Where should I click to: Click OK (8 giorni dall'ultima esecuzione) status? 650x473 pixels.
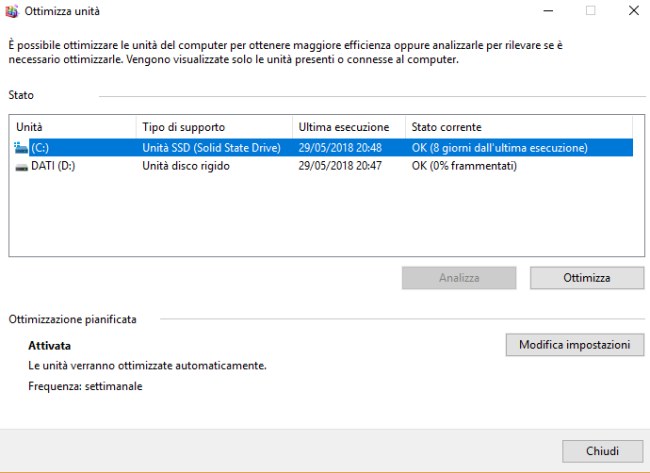pos(500,148)
